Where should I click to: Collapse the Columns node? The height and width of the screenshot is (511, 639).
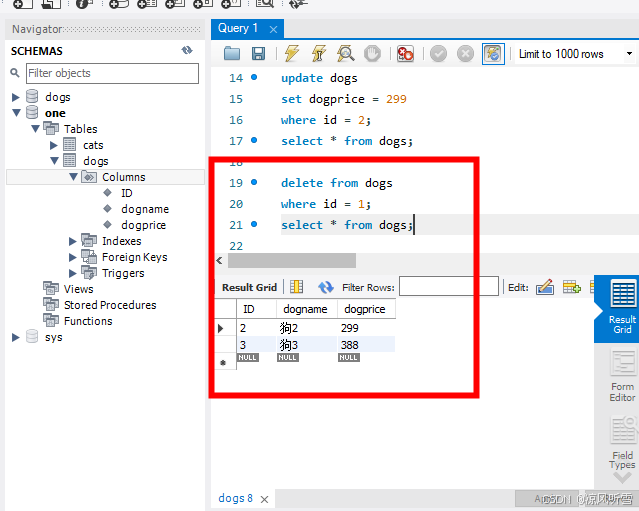(x=73, y=177)
